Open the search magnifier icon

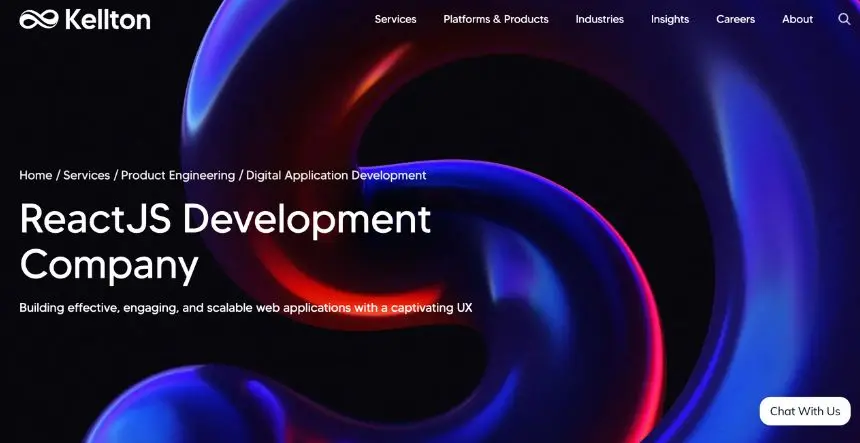[844, 19]
